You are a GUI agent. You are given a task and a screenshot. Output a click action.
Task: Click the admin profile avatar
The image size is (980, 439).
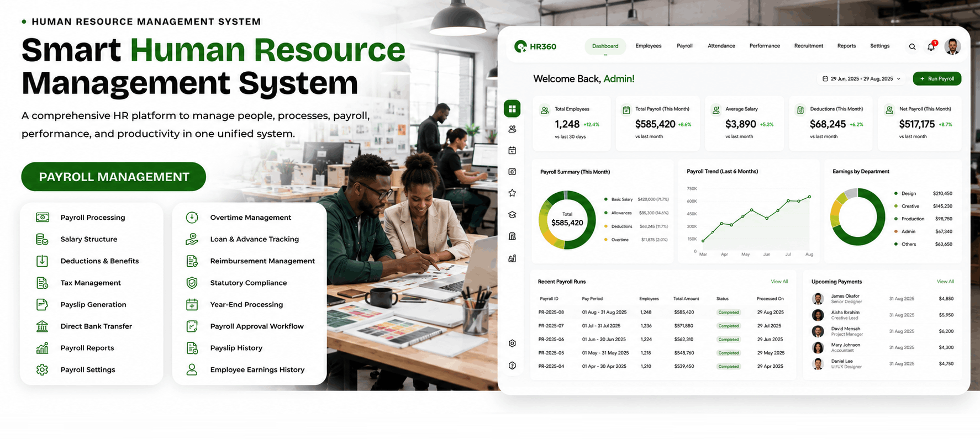[952, 46]
